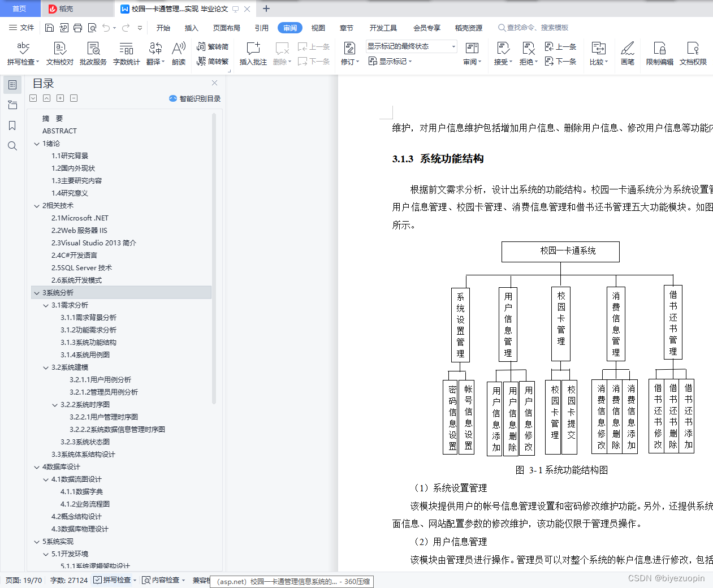Viewport: 713px width, 588px height.
Task: Close the 目录 panel
Action: (x=214, y=83)
